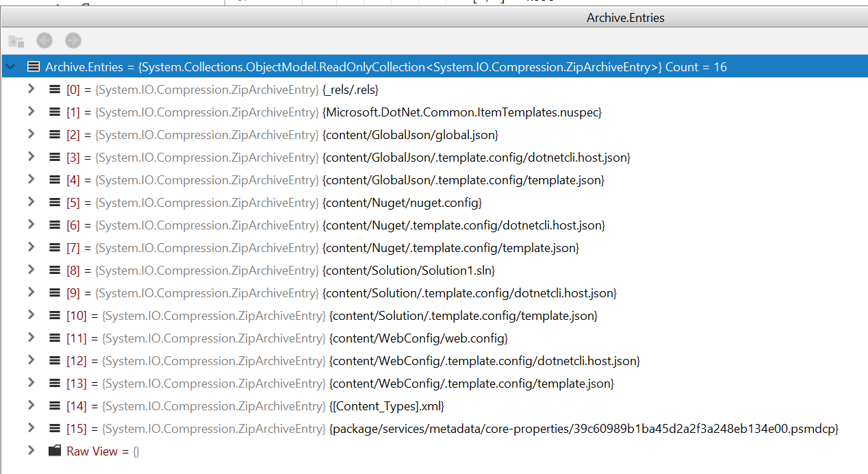Expand entry [10] Solution template.json
The height and width of the screenshot is (474, 868).
coord(31,315)
